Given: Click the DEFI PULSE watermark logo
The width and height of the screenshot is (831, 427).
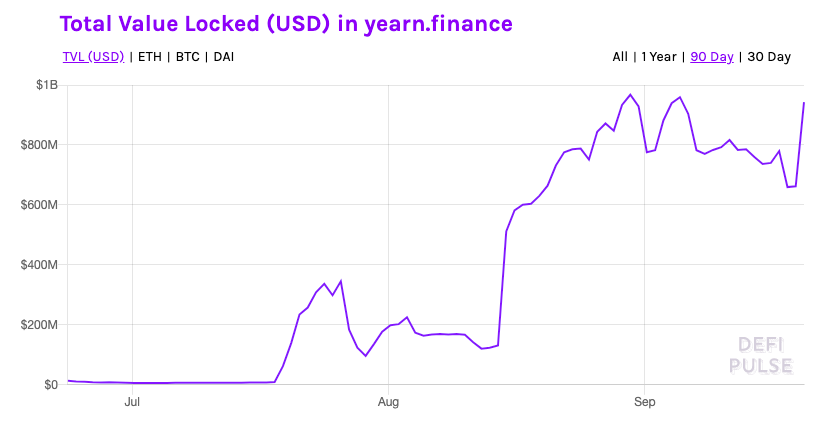Looking at the screenshot, I should (x=765, y=355).
